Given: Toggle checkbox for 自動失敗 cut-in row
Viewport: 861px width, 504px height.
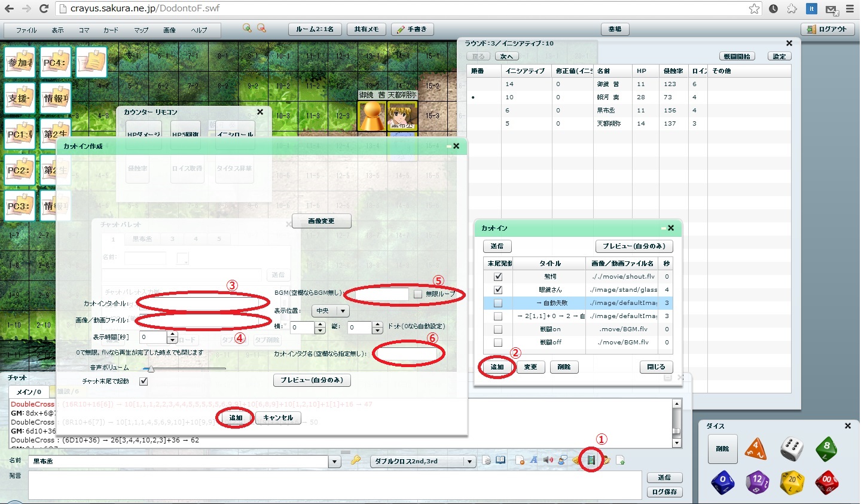Looking at the screenshot, I should (x=497, y=303).
